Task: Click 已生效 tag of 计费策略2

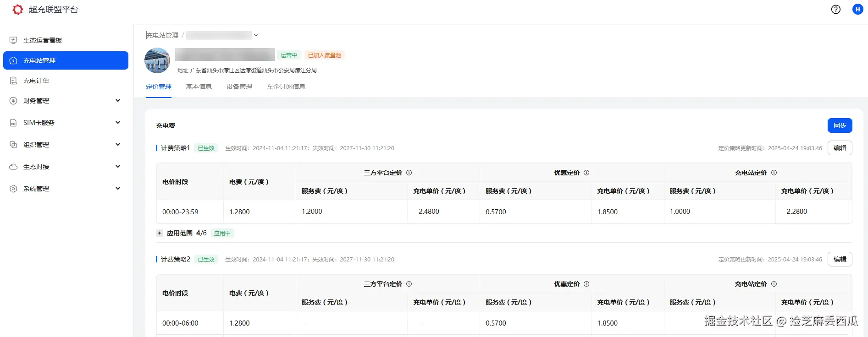Action: [206, 259]
